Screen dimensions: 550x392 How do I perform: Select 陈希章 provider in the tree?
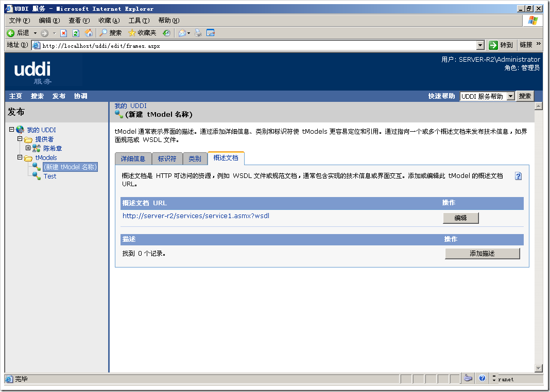pos(53,149)
